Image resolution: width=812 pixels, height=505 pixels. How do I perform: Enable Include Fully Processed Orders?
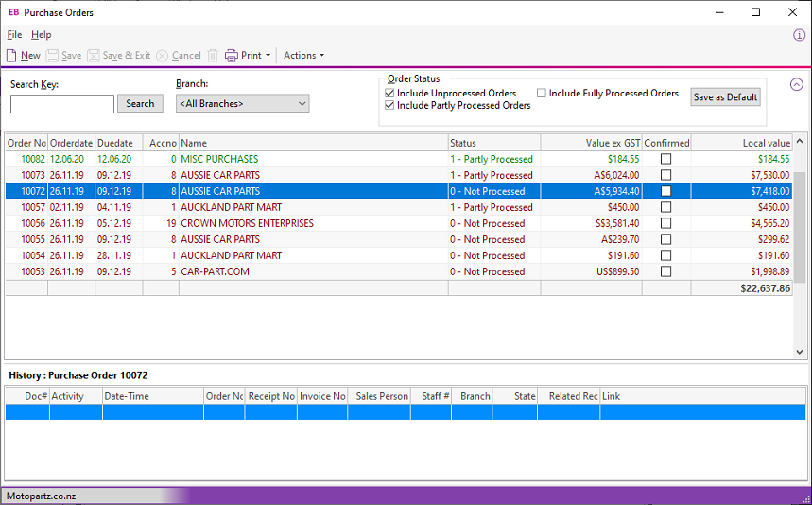pyautogui.click(x=542, y=94)
